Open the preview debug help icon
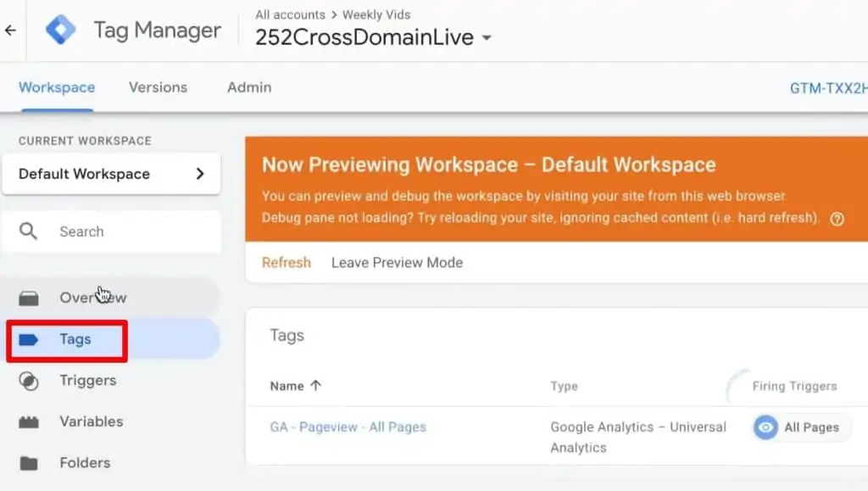The image size is (868, 491). coord(837,219)
